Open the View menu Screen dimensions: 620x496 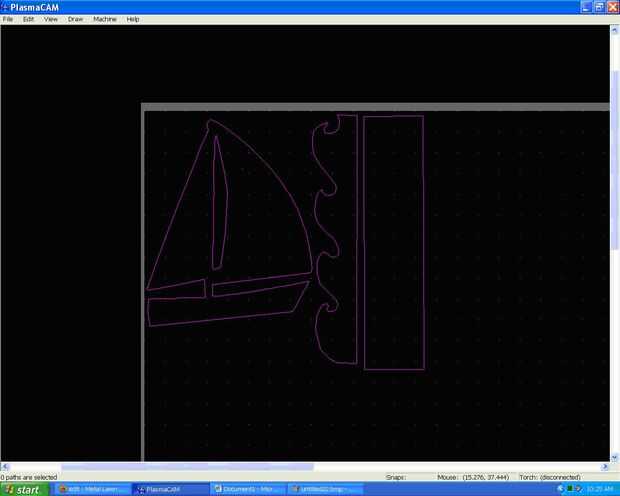point(51,19)
